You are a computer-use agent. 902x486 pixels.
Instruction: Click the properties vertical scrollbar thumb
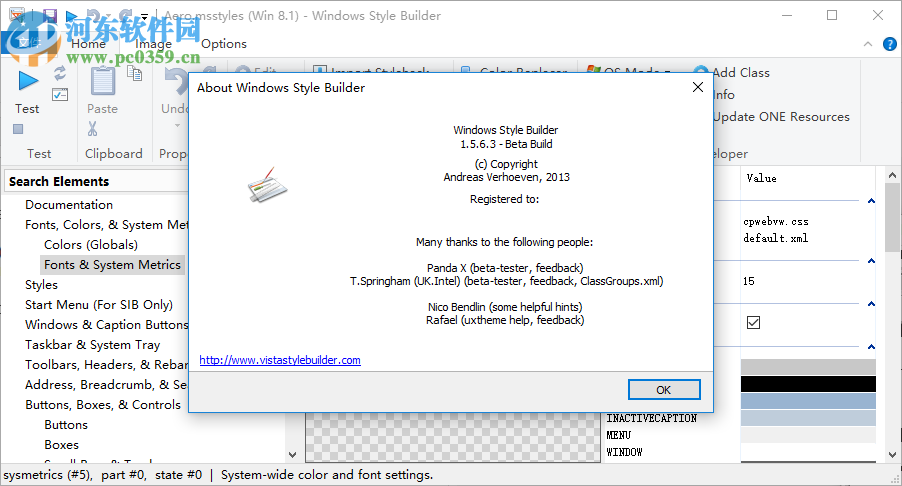coord(892,217)
